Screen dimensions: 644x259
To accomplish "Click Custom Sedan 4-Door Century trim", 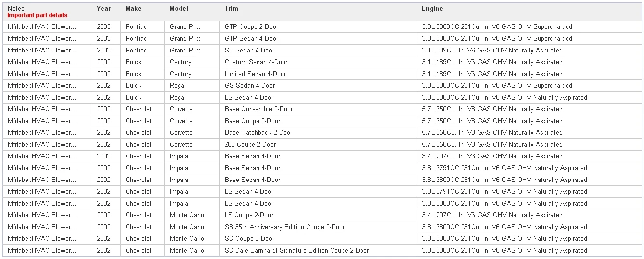I will tap(256, 62).
